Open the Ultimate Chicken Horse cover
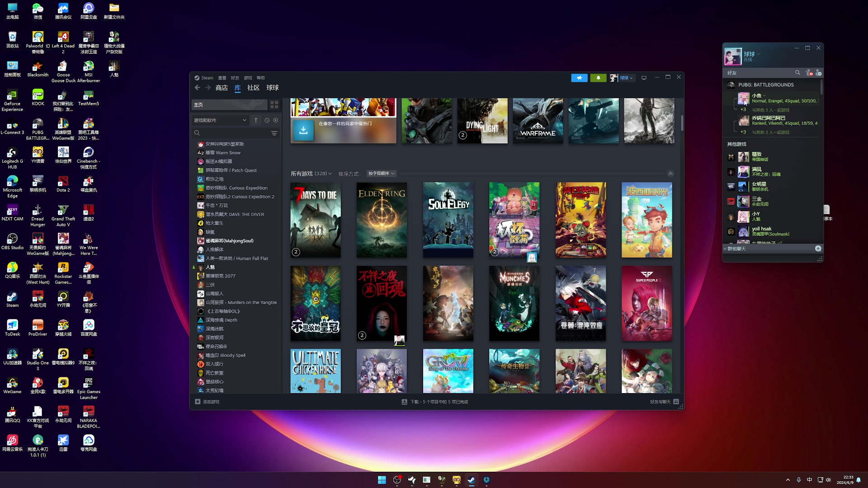The height and width of the screenshot is (488, 868). click(316, 371)
